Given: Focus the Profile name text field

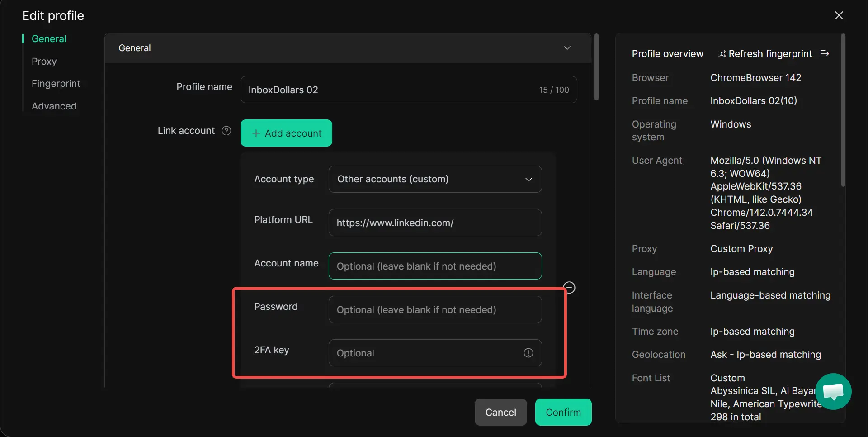Looking at the screenshot, I should click(389, 90).
